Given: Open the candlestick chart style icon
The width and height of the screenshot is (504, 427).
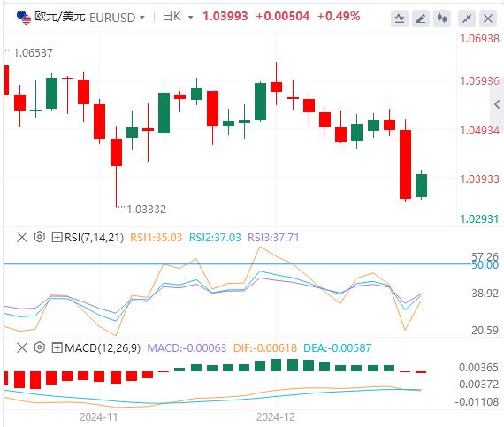Looking at the screenshot, I should (442, 19).
